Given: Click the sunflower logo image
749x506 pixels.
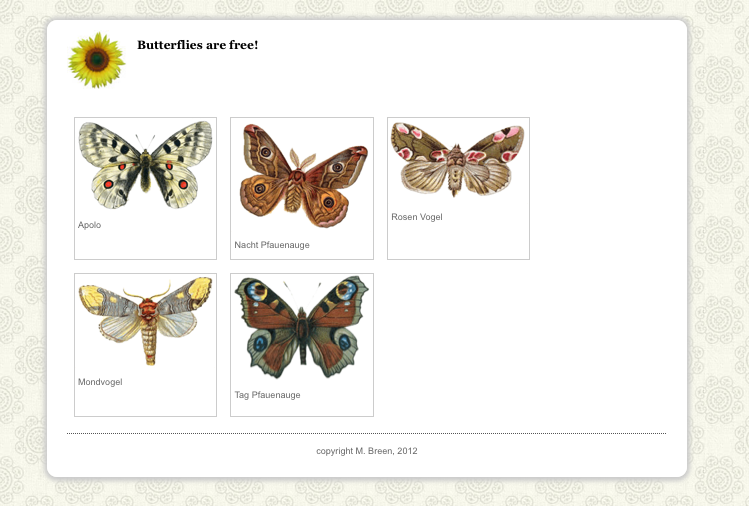Looking at the screenshot, I should coord(96,60).
